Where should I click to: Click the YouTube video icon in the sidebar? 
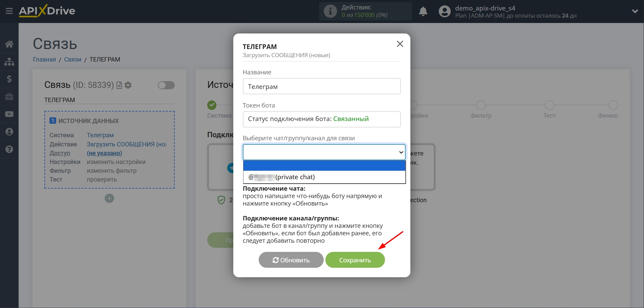[x=9, y=114]
